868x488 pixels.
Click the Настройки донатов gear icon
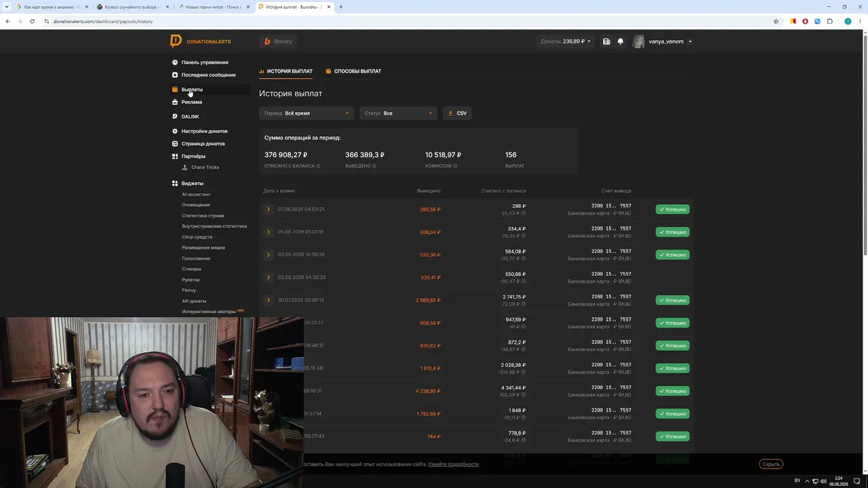coord(175,131)
